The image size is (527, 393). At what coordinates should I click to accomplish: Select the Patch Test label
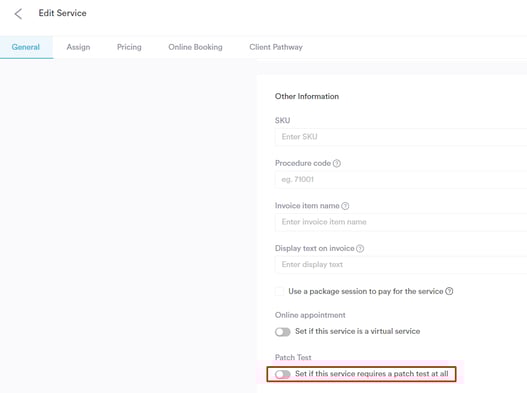293,357
